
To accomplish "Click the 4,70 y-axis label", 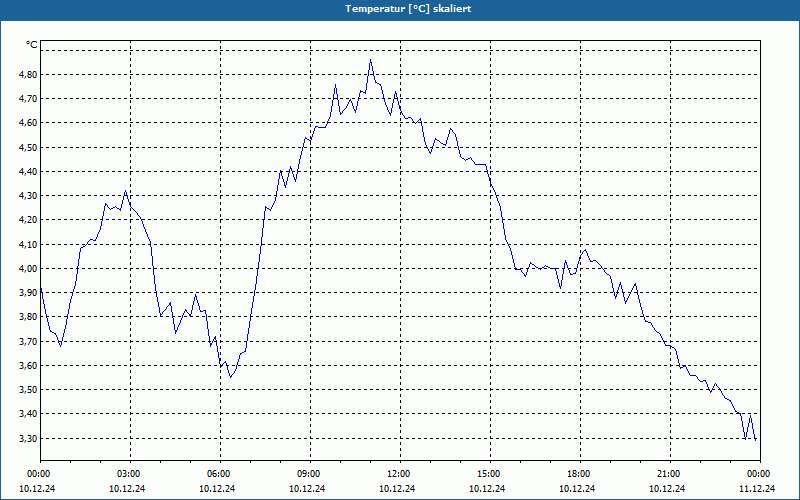I will (x=29, y=98).
